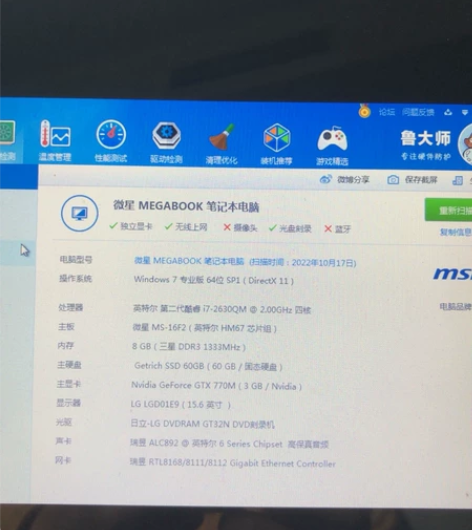
Task: Select the GeForce GTX 770M graphics text
Action: [x=216, y=385]
